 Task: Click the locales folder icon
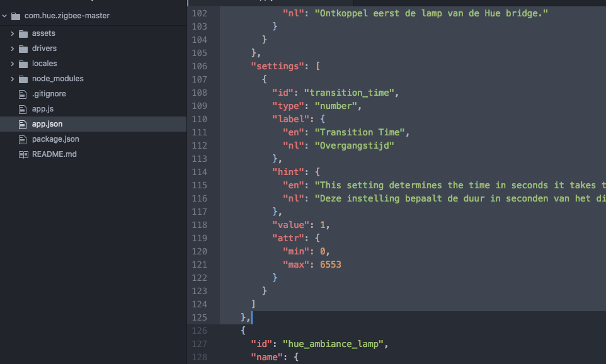[x=23, y=64]
